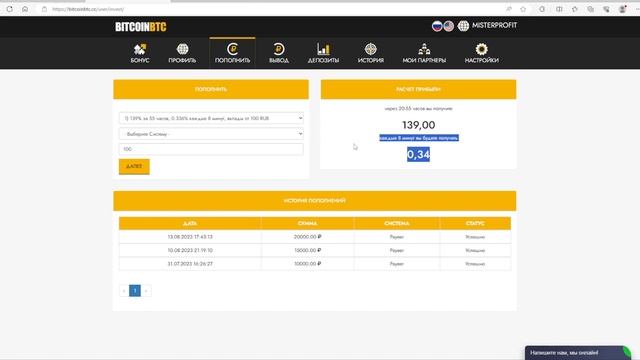640x360 pixels.
Task: Click the 10000.00 ₽ amount in the 10.08.2023 row
Action: point(307,250)
